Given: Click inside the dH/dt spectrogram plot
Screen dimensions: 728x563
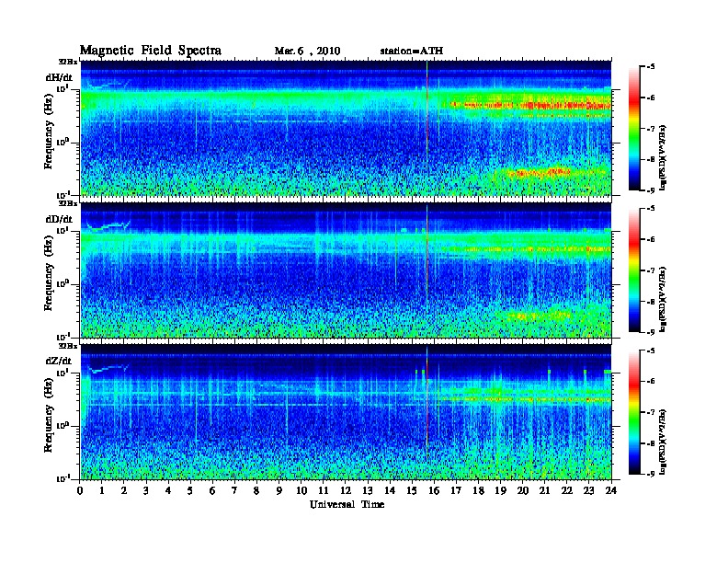Looking at the screenshot, I should pos(346,128).
